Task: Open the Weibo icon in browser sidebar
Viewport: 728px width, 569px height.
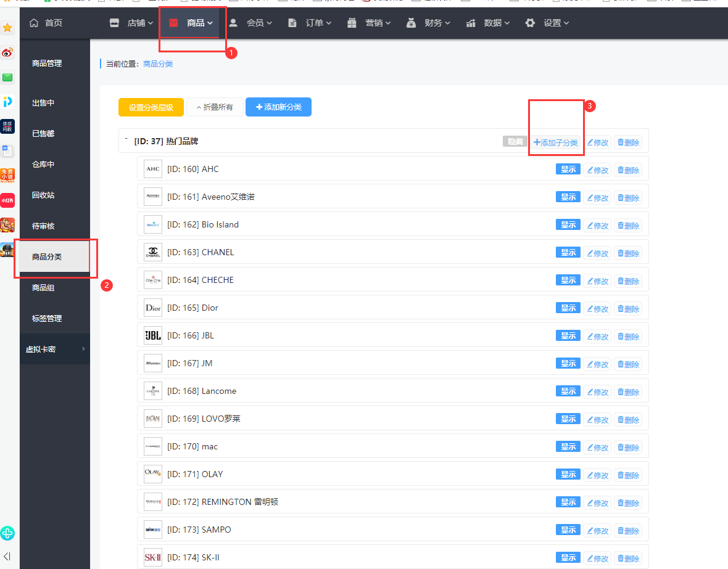Action: coord(7,52)
